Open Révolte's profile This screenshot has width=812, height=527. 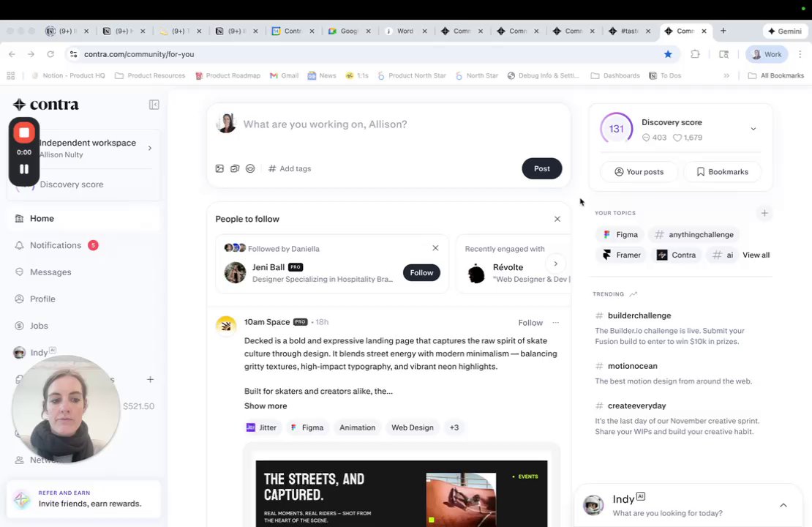coord(508,267)
